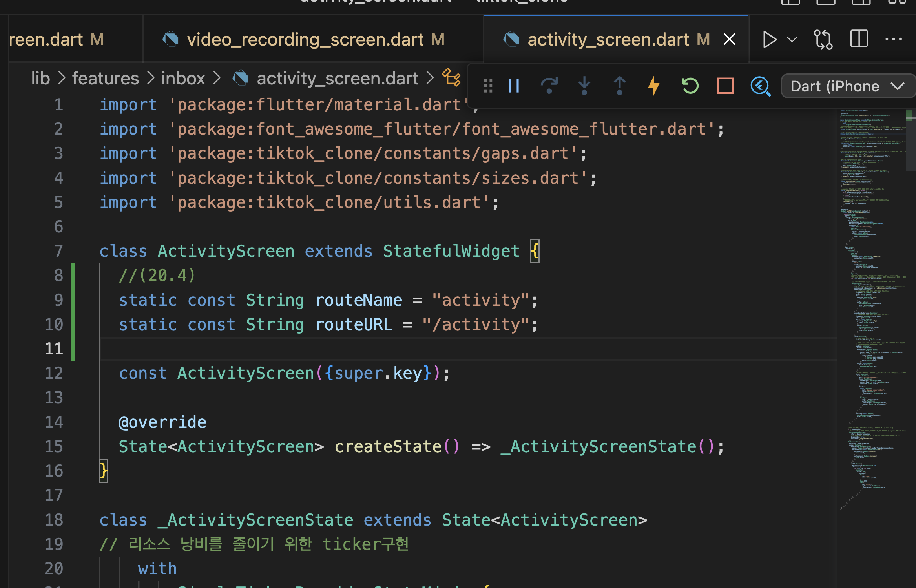Expand run options arrow beside play button
This screenshot has width=916, height=588.
tap(792, 40)
